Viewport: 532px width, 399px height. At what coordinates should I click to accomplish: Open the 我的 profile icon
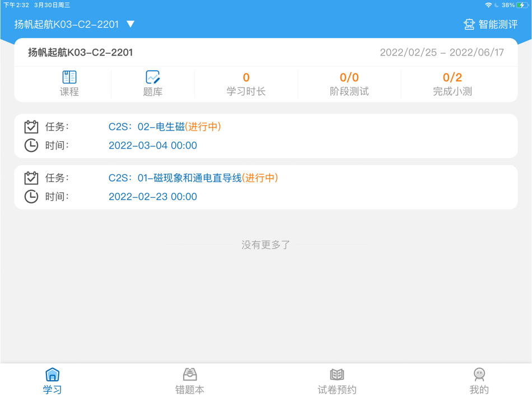(479, 373)
